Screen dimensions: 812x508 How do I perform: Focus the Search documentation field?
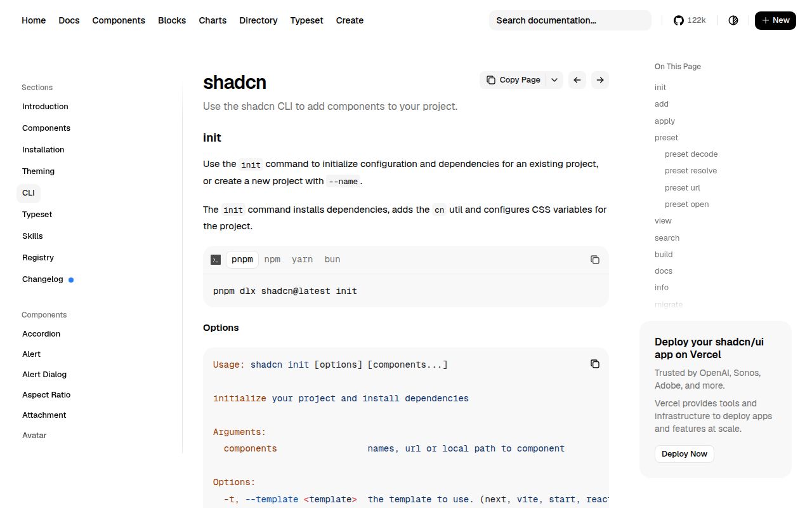pos(570,20)
